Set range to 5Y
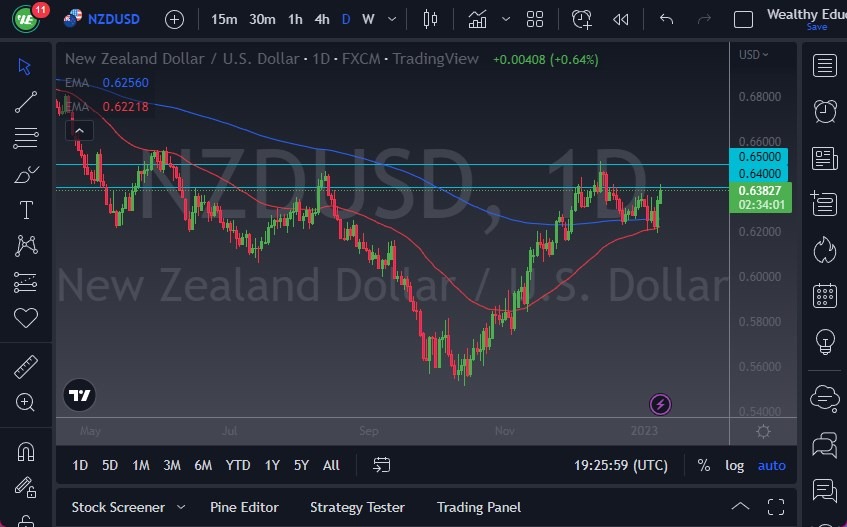Image resolution: width=847 pixels, height=527 pixels. point(301,465)
